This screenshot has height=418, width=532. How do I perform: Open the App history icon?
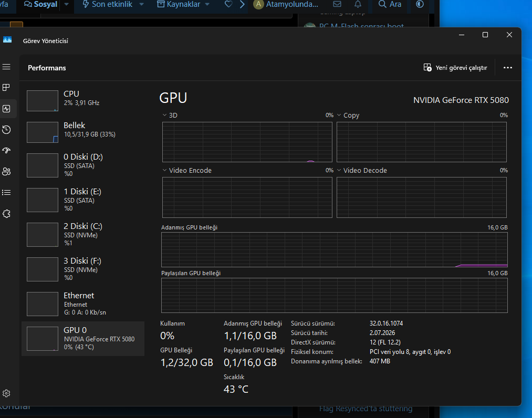(x=6, y=130)
